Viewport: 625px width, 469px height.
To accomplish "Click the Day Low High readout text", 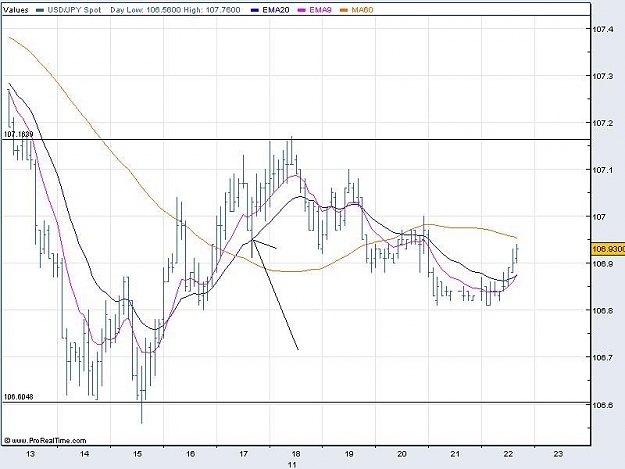I will (x=175, y=10).
